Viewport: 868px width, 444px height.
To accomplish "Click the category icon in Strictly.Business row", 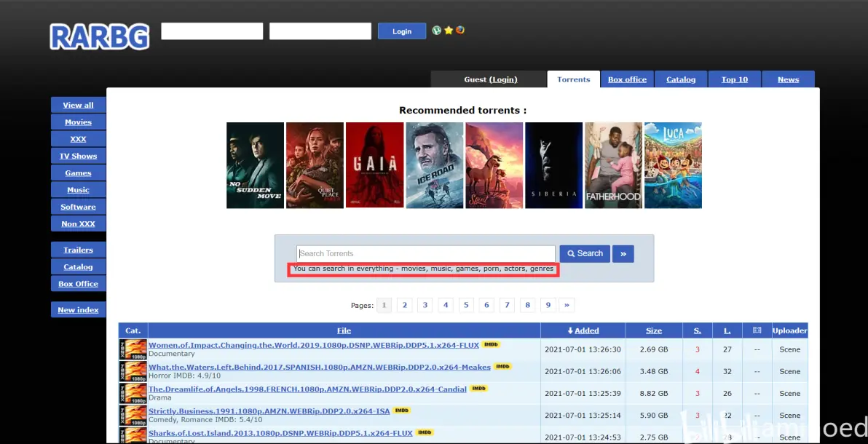I will coord(133,415).
